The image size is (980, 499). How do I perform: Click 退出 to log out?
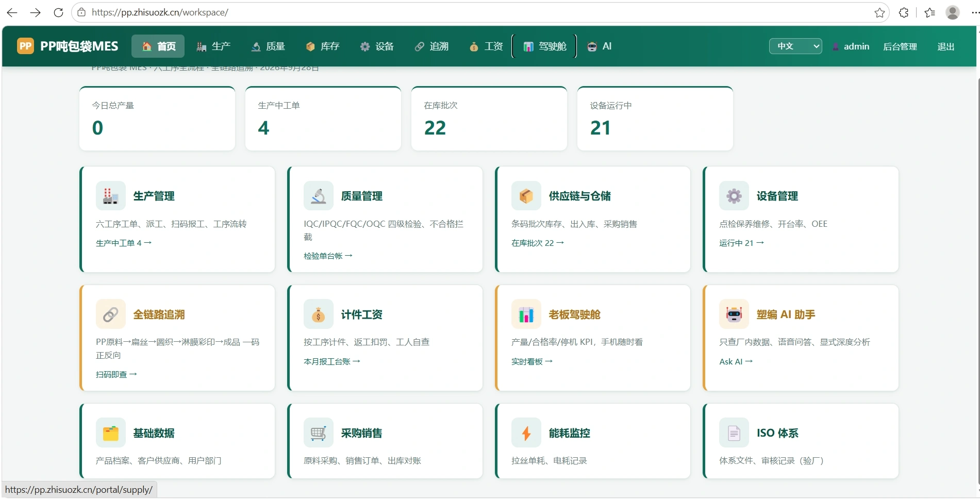pyautogui.click(x=945, y=46)
